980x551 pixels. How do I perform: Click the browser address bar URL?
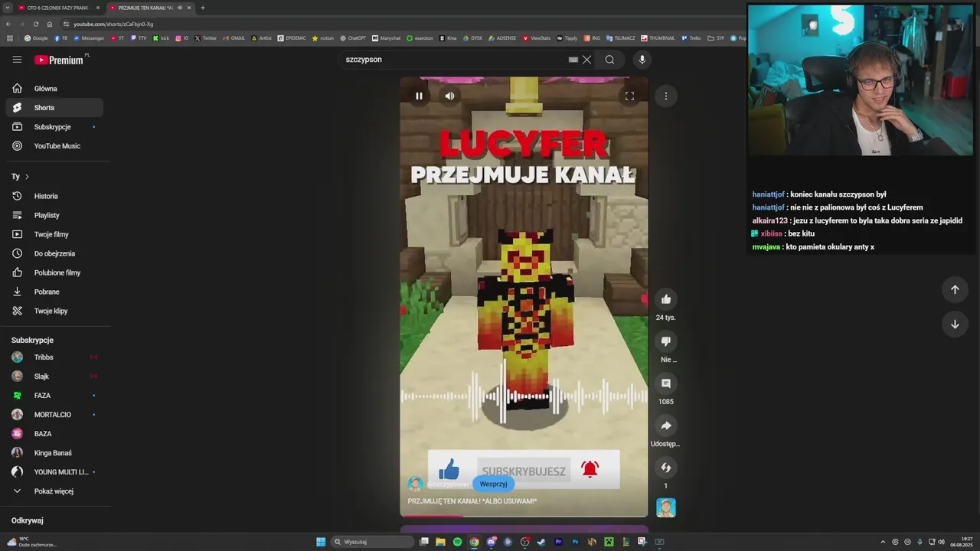(113, 24)
